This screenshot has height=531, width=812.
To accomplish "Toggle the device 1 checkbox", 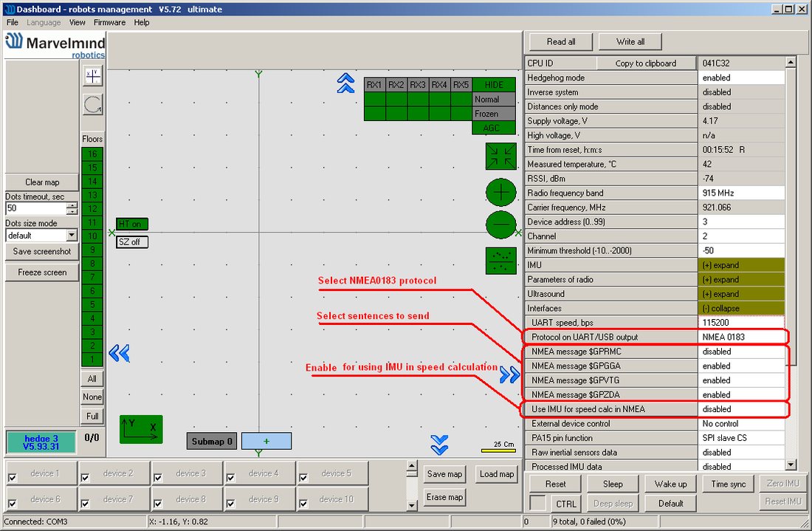I will pos(13,477).
